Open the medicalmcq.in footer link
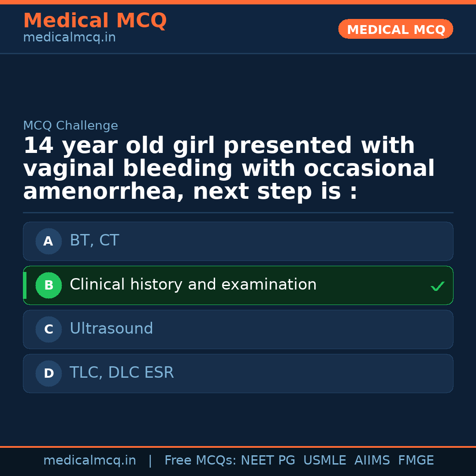Image resolution: width=476 pixels, height=476 pixels. coord(90,460)
